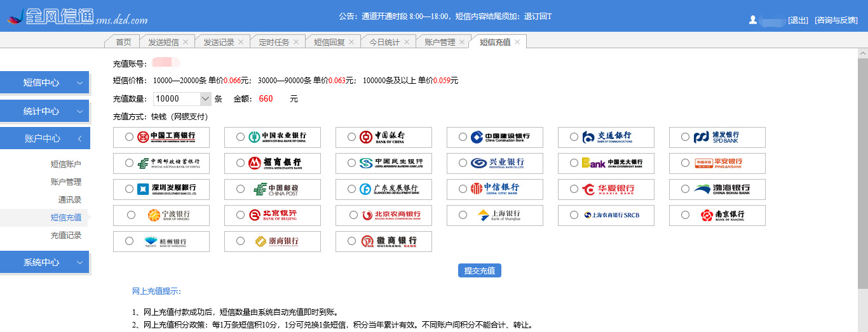The image size is (868, 332).
Task: Click the Guangdong Development Bank logo
Action: click(x=389, y=189)
